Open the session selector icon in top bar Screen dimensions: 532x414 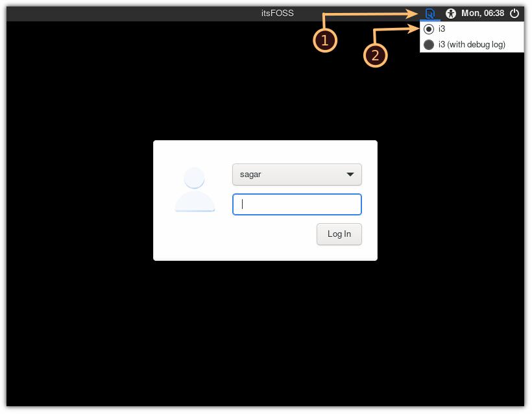tap(430, 14)
